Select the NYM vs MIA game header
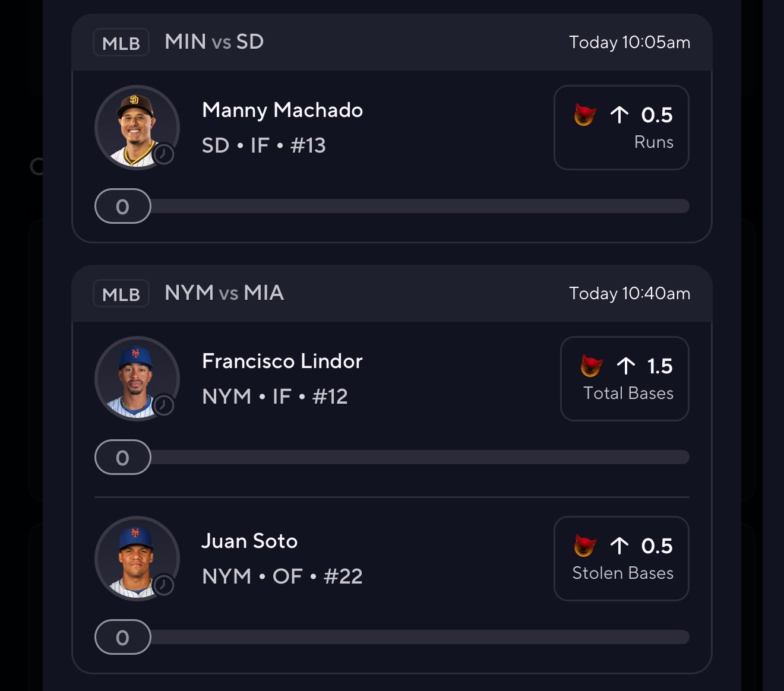 [x=224, y=293]
